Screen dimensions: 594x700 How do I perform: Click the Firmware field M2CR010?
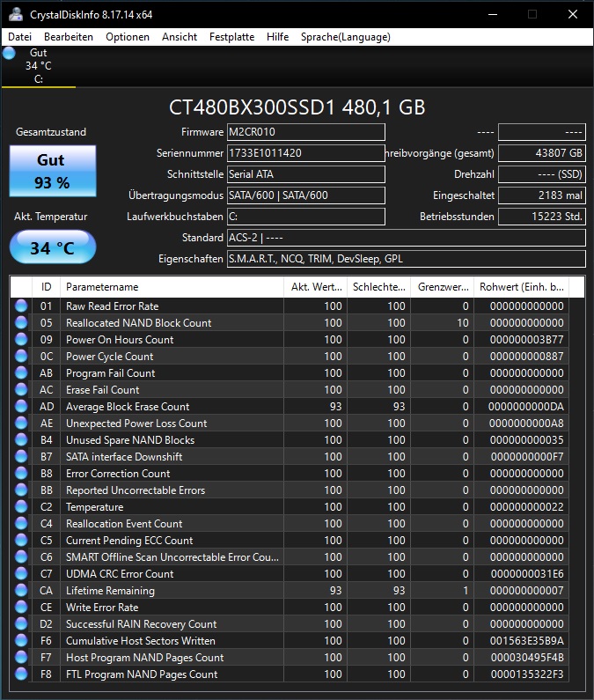click(x=305, y=132)
